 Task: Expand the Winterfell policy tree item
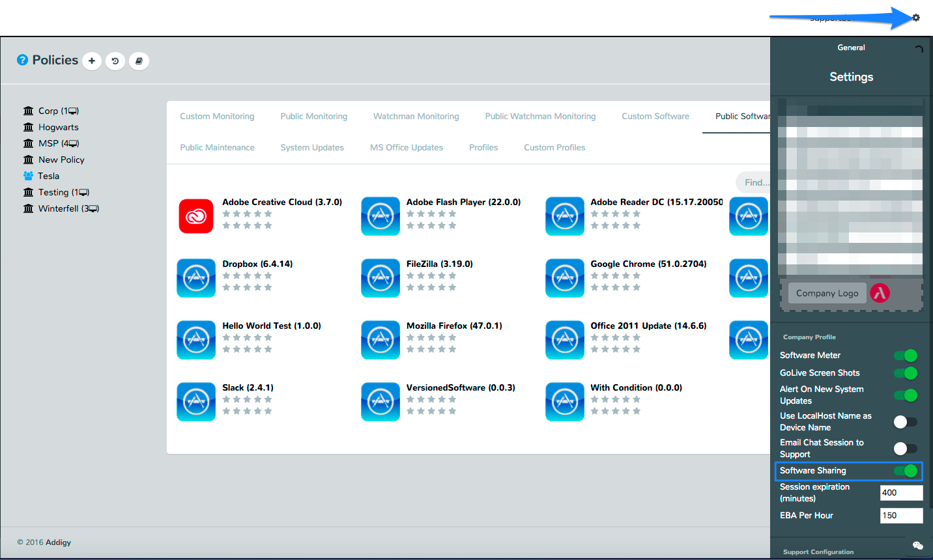coord(60,208)
